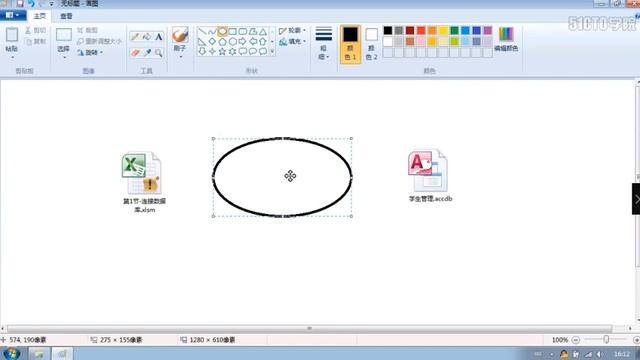This screenshot has height=360, width=640.
Task: Pick the yellow color swatch
Action: 443,30
